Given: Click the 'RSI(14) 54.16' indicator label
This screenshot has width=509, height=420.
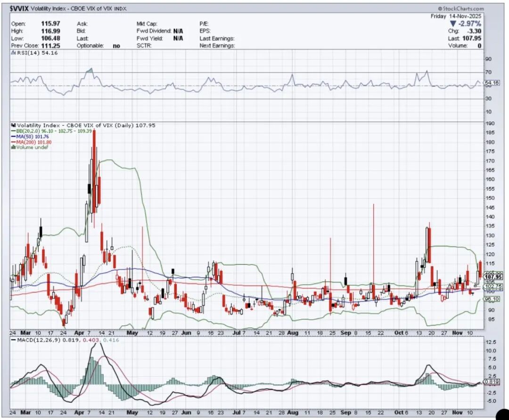Looking at the screenshot, I should tap(37, 53).
